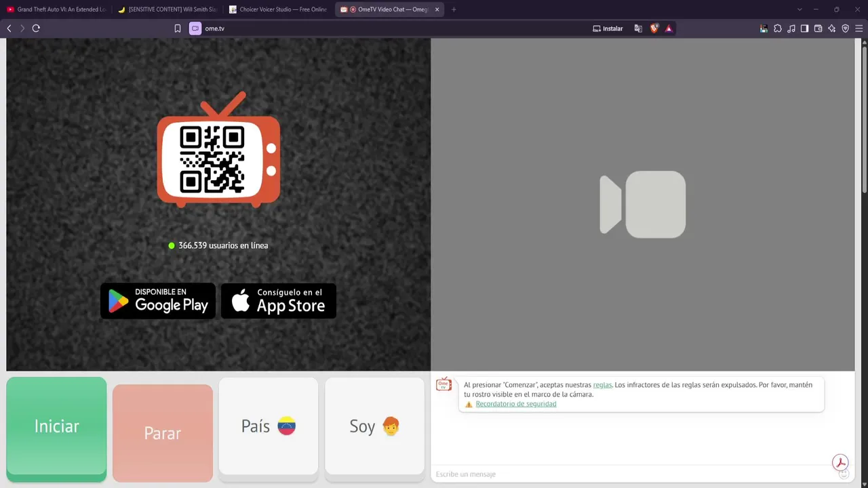The image size is (868, 488).
Task: Open the Leo AI sparkle icon
Action: click(x=831, y=28)
